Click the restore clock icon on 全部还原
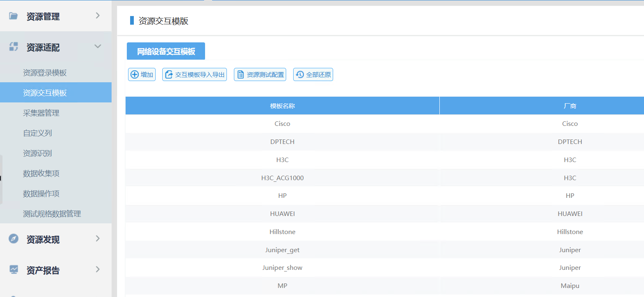This screenshot has height=297, width=644. pos(300,74)
